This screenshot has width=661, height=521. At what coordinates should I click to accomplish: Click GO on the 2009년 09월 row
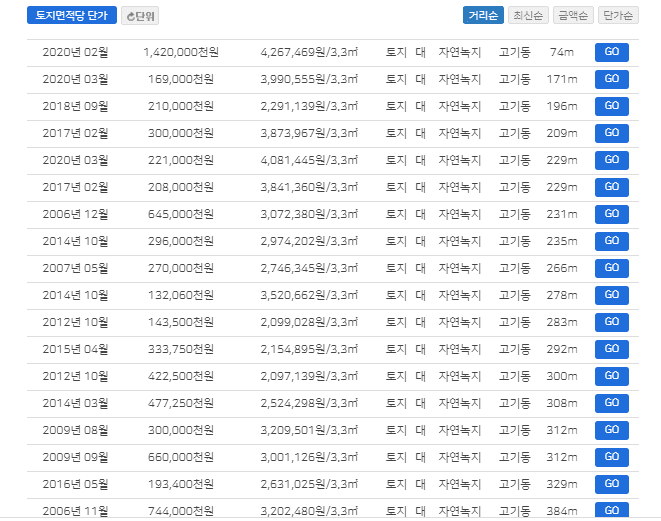pos(612,457)
